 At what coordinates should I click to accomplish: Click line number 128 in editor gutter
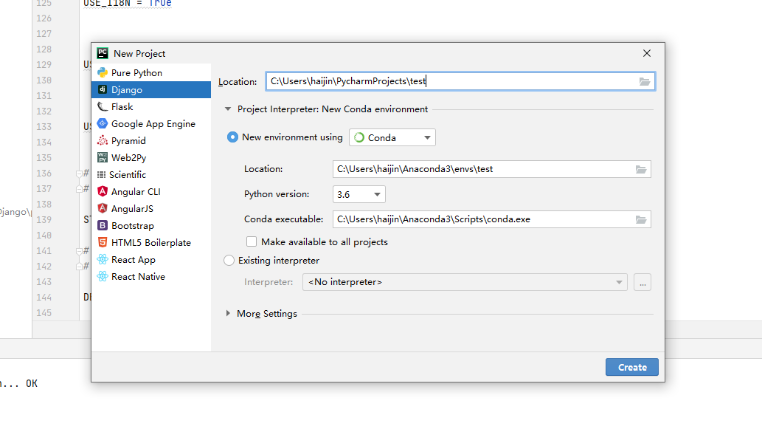[44, 49]
